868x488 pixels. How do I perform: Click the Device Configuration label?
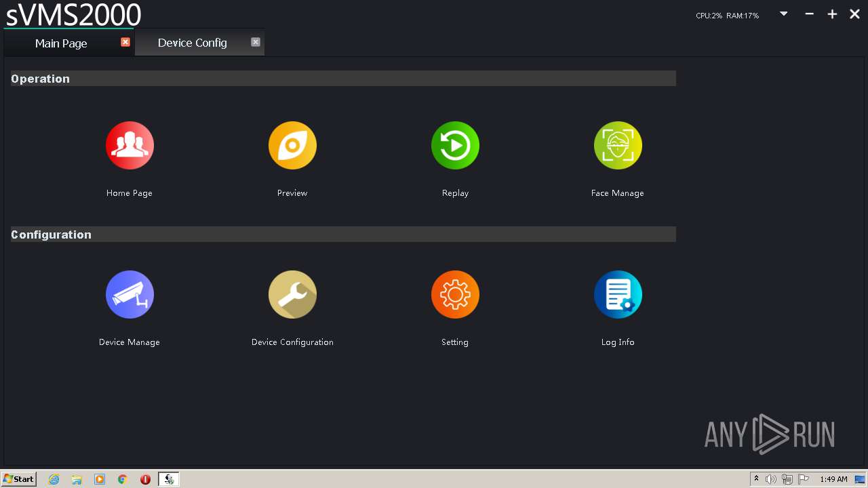click(x=292, y=342)
